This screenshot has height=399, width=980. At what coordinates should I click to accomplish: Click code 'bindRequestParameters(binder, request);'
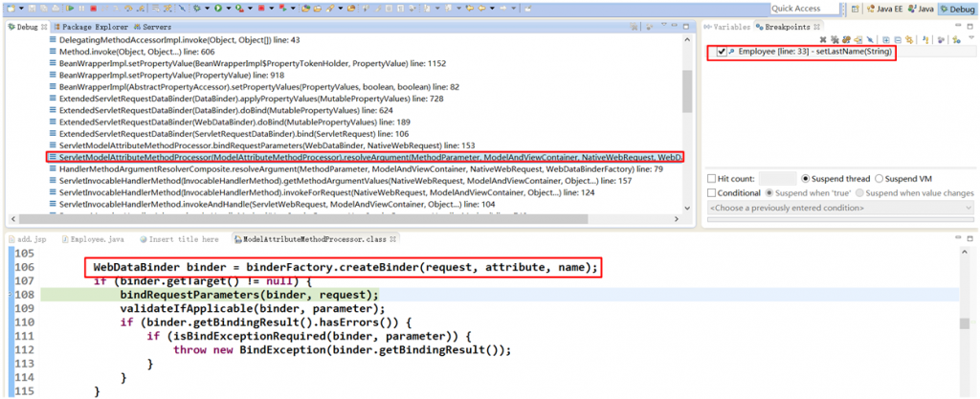tap(249, 294)
